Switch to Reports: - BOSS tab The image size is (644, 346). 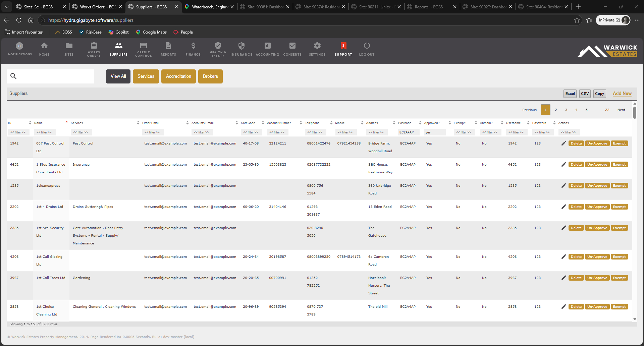[x=429, y=7]
